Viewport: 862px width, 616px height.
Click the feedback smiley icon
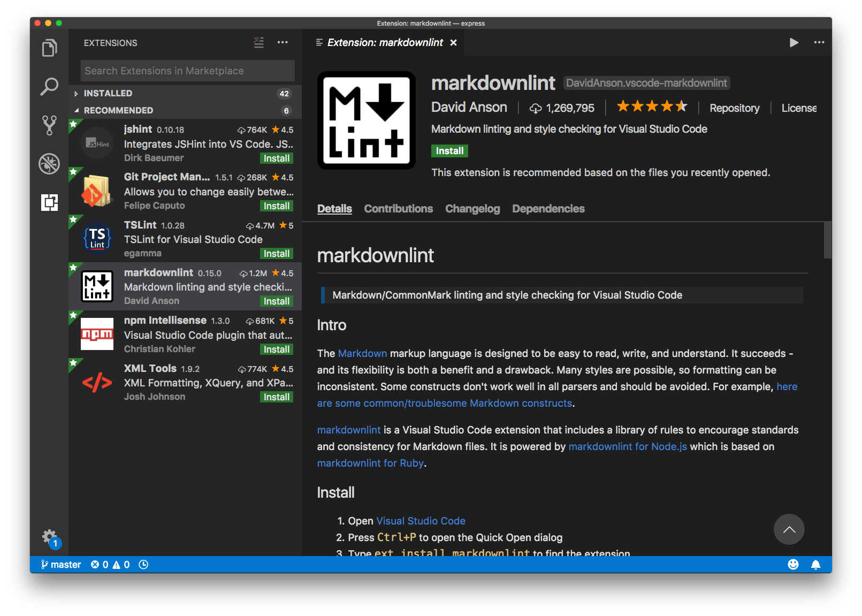coord(793,565)
